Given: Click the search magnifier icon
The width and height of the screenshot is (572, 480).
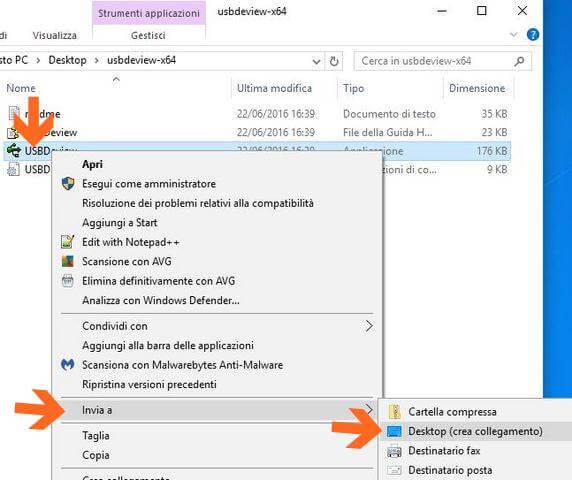Looking at the screenshot, I should pyautogui.click(x=519, y=61).
